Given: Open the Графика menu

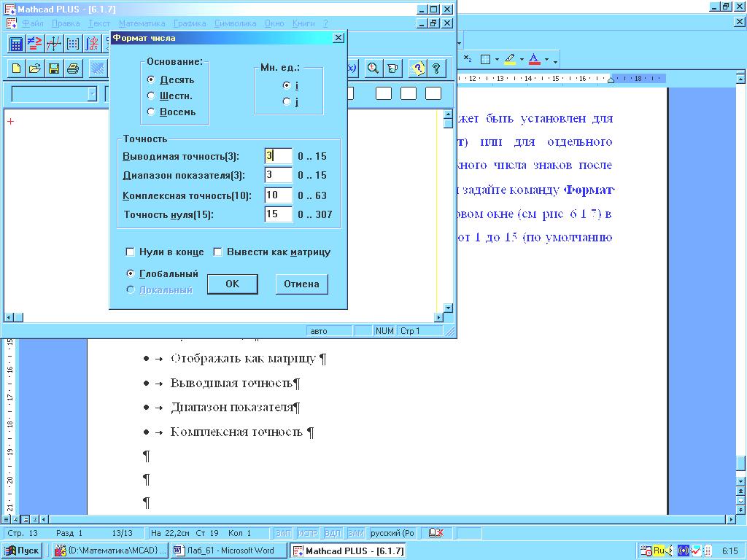Looking at the screenshot, I should click(190, 23).
